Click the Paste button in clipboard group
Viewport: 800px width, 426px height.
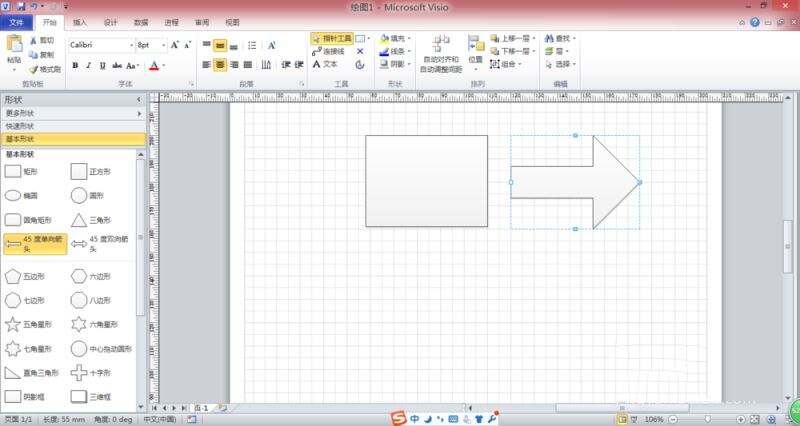(14, 53)
